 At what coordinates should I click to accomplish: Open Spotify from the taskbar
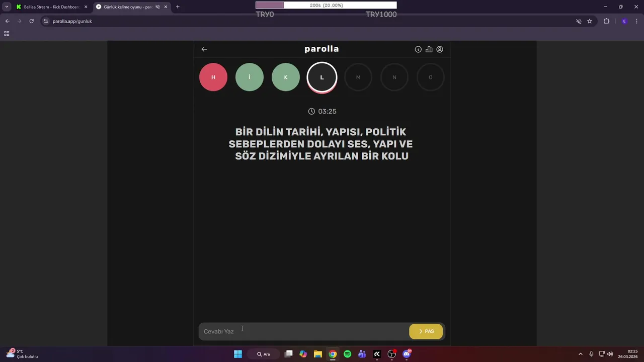pyautogui.click(x=347, y=354)
